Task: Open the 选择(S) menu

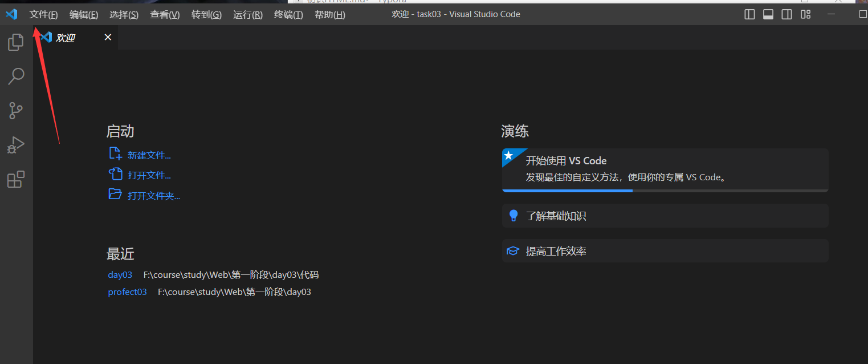Action: pyautogui.click(x=124, y=14)
